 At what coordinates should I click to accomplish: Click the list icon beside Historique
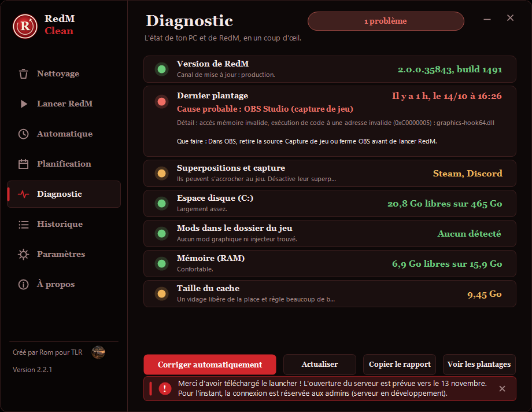(23, 225)
